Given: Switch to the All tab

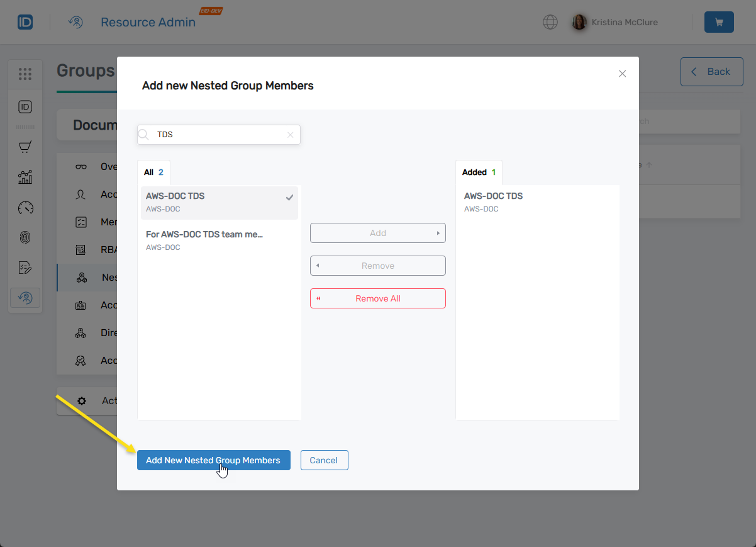Looking at the screenshot, I should point(153,172).
